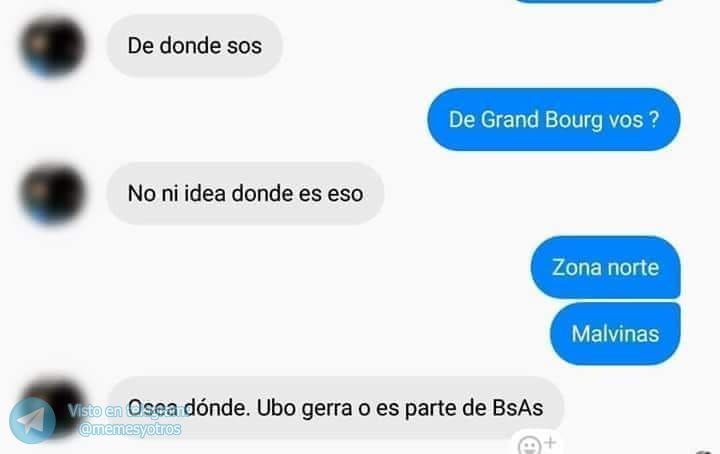Tap the blue 'Malvinas' message bubble

pos(615,334)
